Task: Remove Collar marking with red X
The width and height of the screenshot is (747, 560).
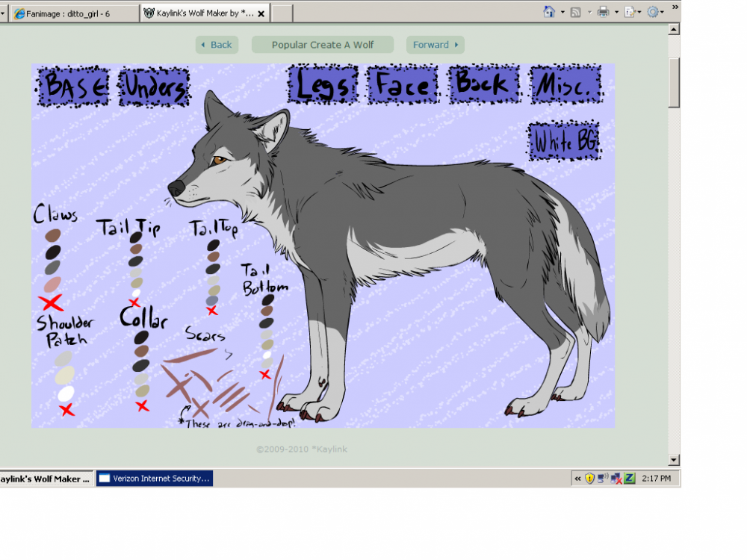Action: [142, 405]
